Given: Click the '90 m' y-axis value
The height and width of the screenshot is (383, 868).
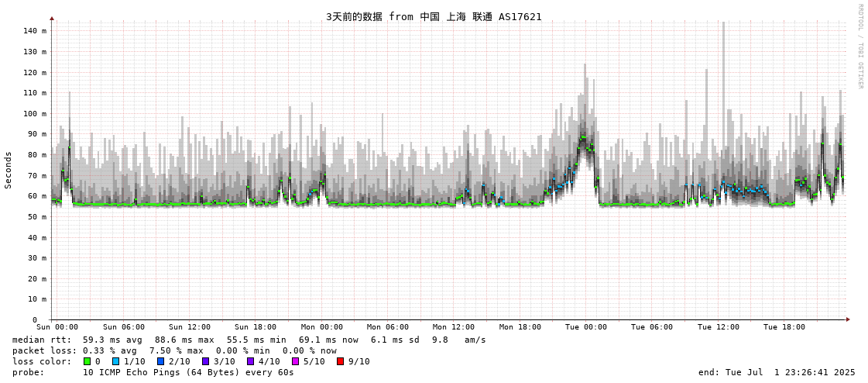Looking at the screenshot, I should point(36,134).
